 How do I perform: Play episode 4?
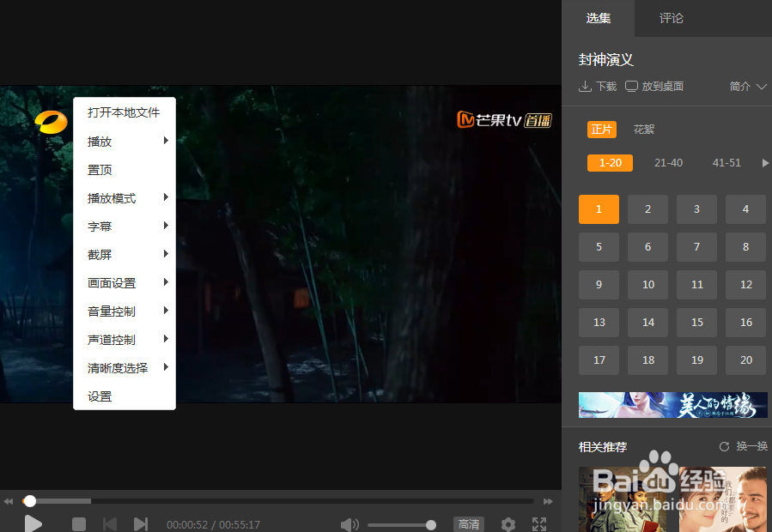[746, 209]
